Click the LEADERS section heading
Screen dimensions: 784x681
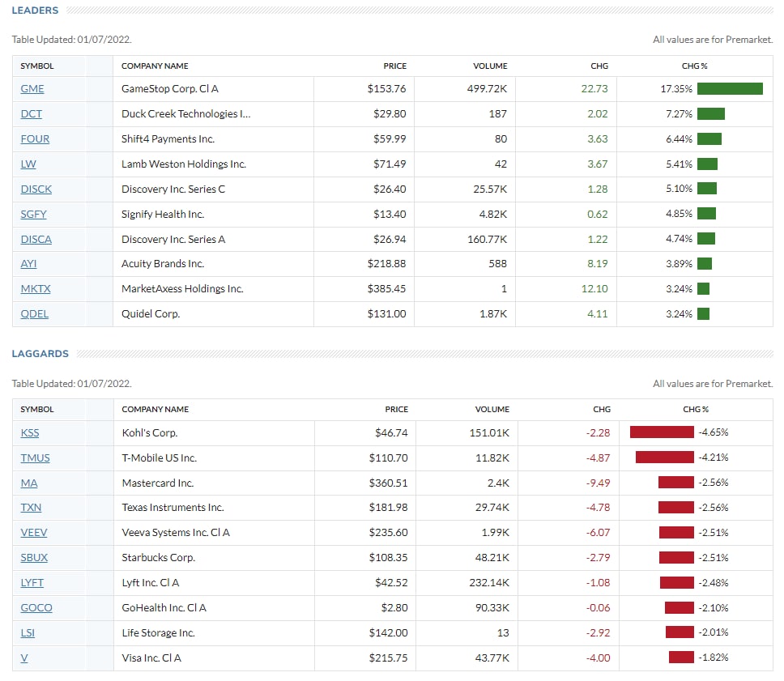[35, 11]
